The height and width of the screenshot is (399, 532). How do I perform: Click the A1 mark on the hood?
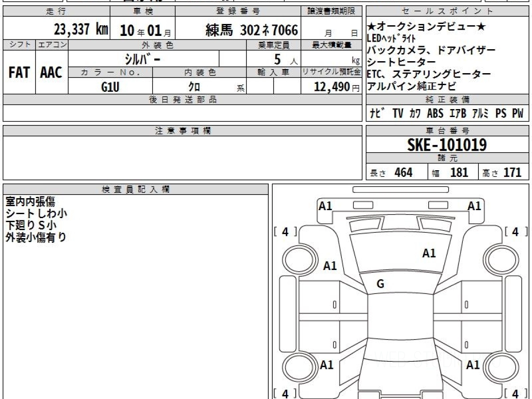coord(429,253)
